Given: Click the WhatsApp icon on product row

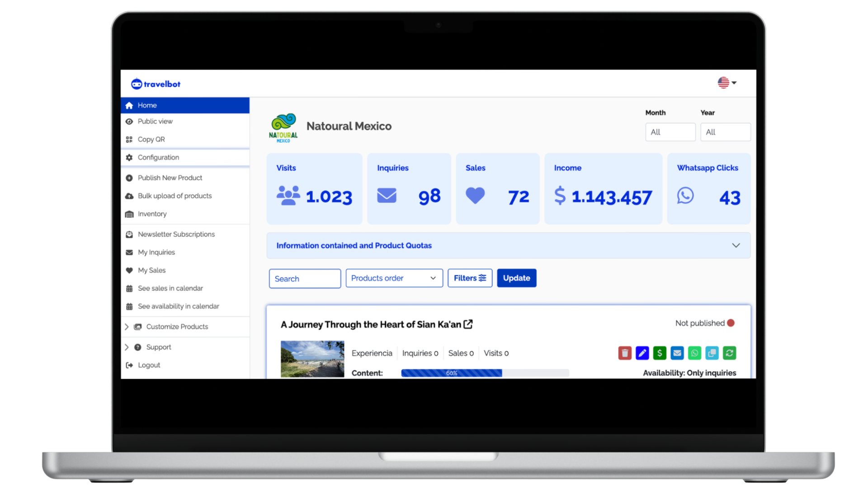Looking at the screenshot, I should 694,353.
